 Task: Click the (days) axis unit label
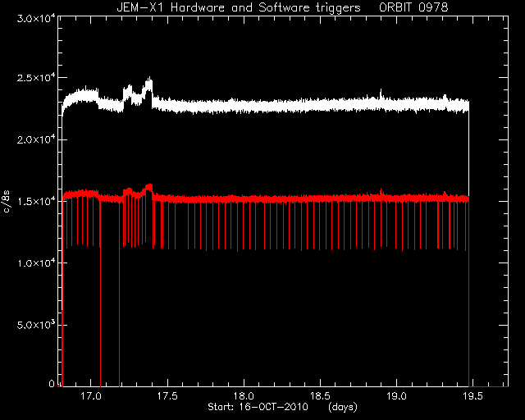(343, 407)
